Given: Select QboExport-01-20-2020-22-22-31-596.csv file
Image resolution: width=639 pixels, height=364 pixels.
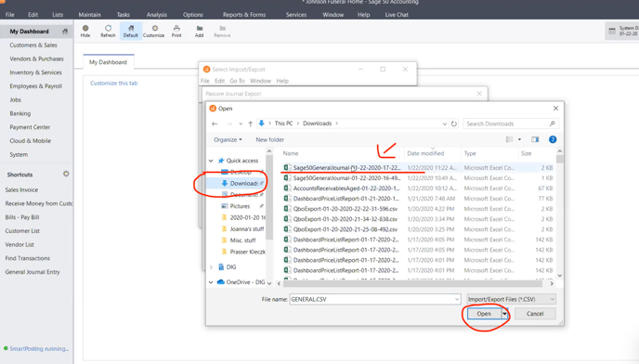Looking at the screenshot, I should coord(346,209).
